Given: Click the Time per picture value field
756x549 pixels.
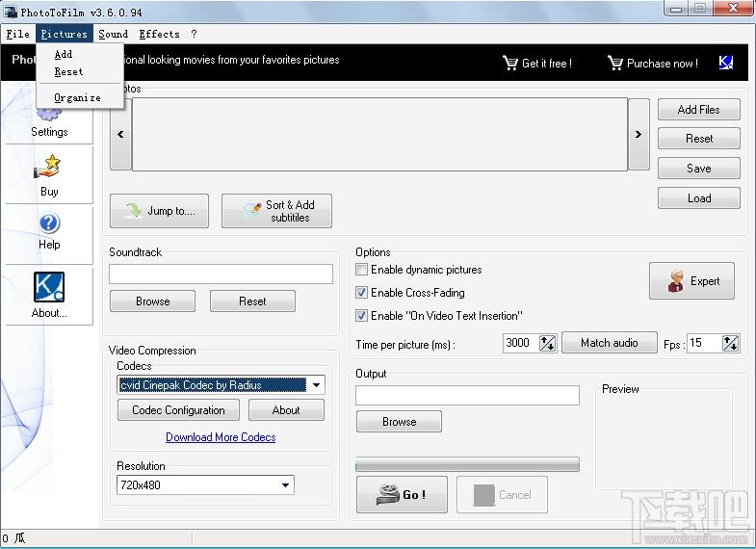Looking at the screenshot, I should [521, 343].
